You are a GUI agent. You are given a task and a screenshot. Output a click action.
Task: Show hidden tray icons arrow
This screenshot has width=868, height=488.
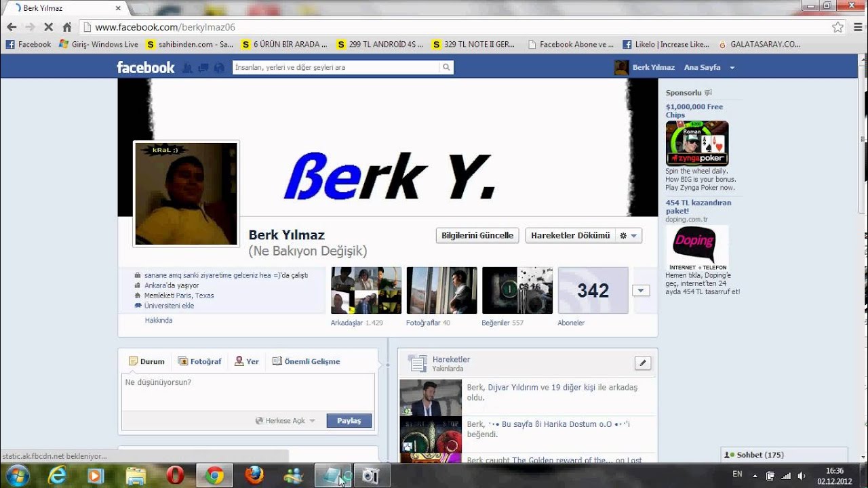pos(755,475)
